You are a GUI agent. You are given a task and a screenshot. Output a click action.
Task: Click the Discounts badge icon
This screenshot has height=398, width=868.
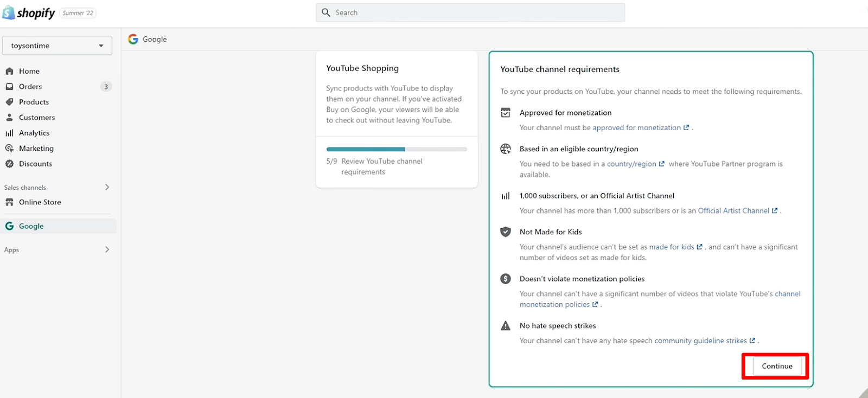click(9, 164)
